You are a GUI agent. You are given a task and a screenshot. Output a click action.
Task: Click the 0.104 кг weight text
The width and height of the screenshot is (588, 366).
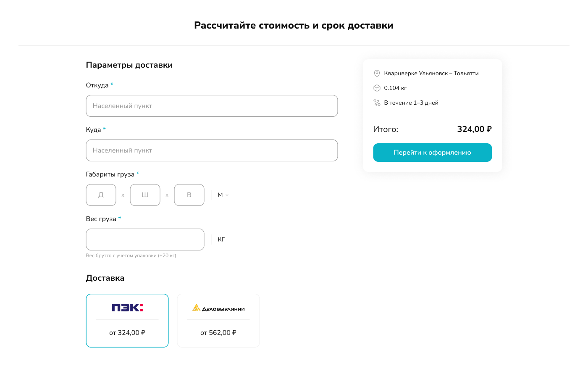pos(395,88)
